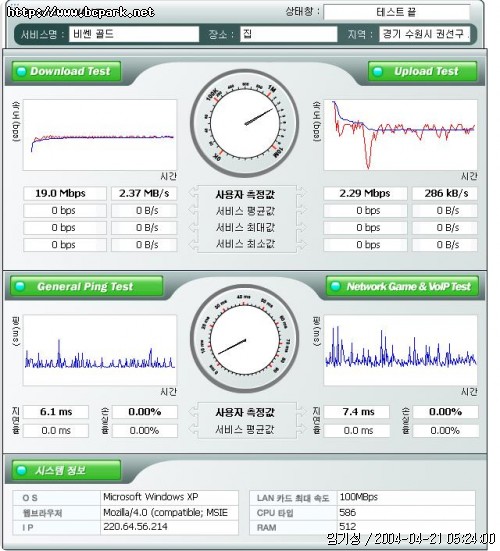Click the green indicator on Upload Test
Image resolution: width=500 pixels, height=551 pixels.
[x=378, y=71]
